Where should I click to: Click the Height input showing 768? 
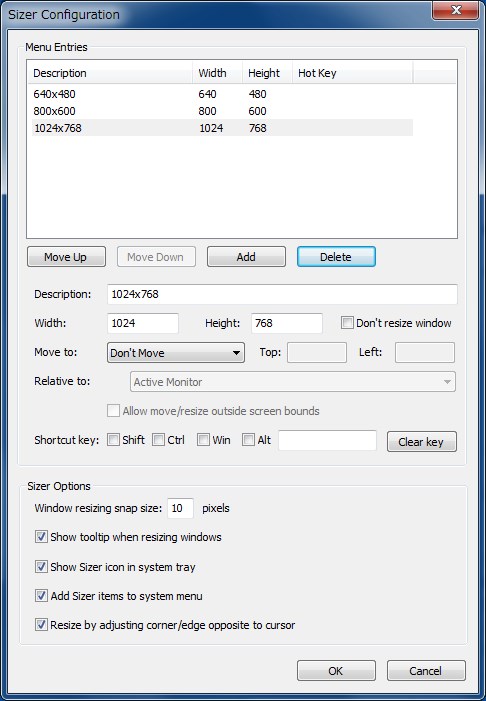pyautogui.click(x=287, y=323)
